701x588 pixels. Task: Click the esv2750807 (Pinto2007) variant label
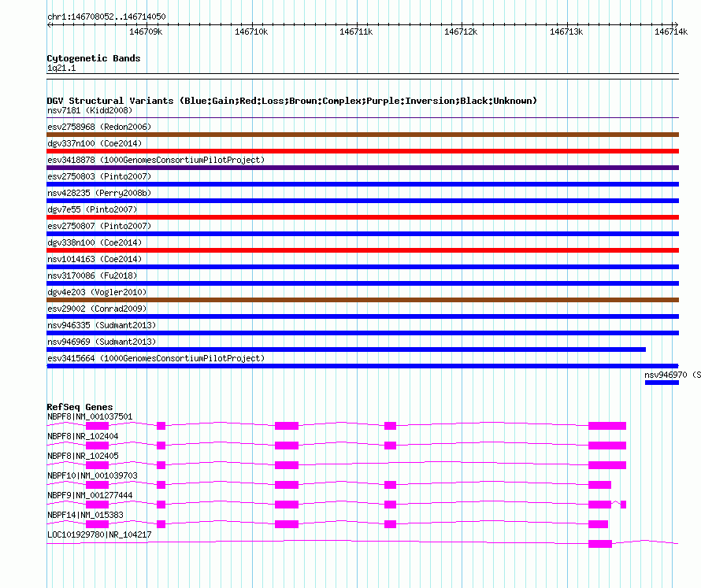[99, 226]
